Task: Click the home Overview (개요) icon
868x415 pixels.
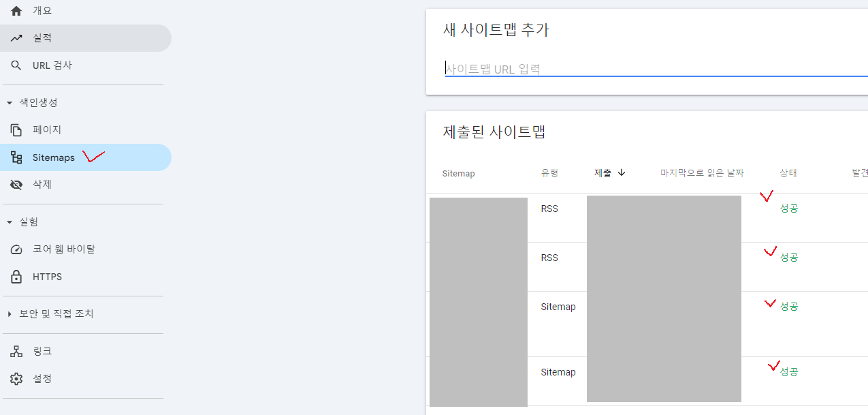Action: pyautogui.click(x=16, y=10)
